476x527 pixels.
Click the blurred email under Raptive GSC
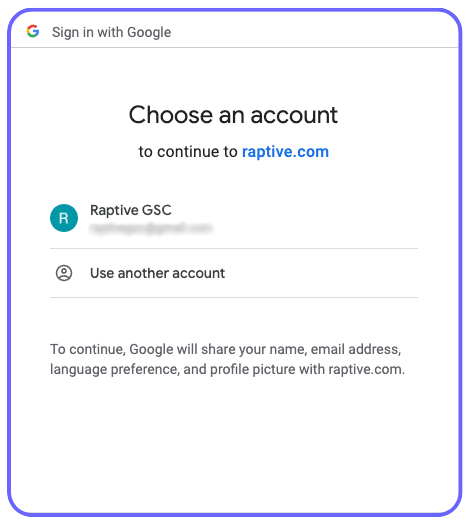(151, 228)
